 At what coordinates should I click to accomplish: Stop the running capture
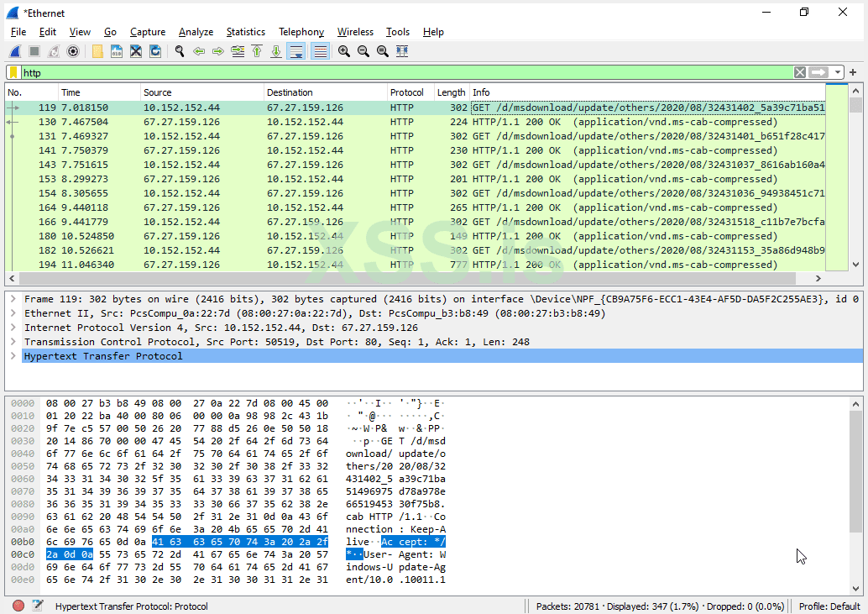point(33,51)
